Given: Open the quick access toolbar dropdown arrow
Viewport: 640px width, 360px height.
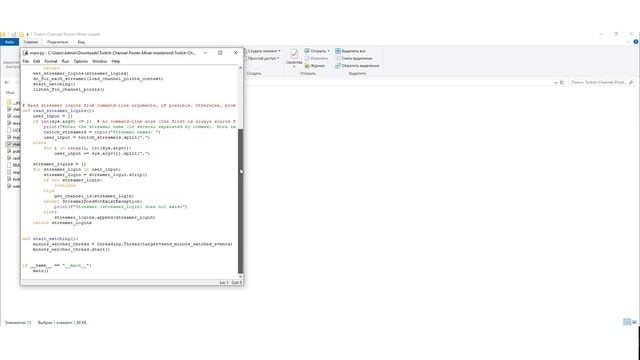Looking at the screenshot, I should [x=28, y=35].
